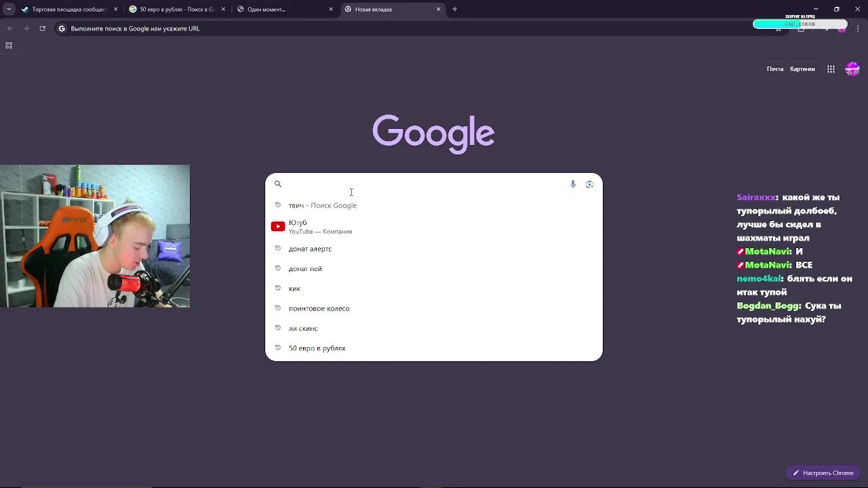
Task: Close the Торговая площадка tab
Action: pos(115,9)
